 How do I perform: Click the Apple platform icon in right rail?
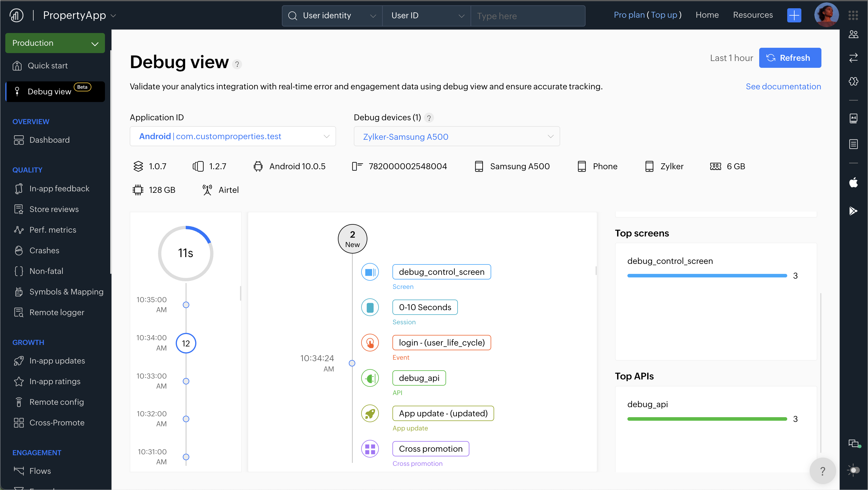click(853, 183)
